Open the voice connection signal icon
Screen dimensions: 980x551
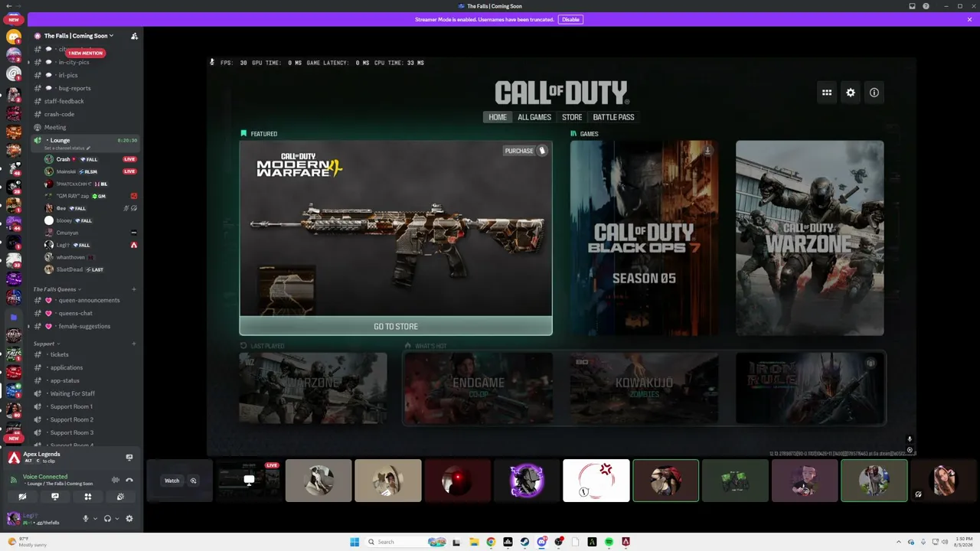click(x=14, y=480)
